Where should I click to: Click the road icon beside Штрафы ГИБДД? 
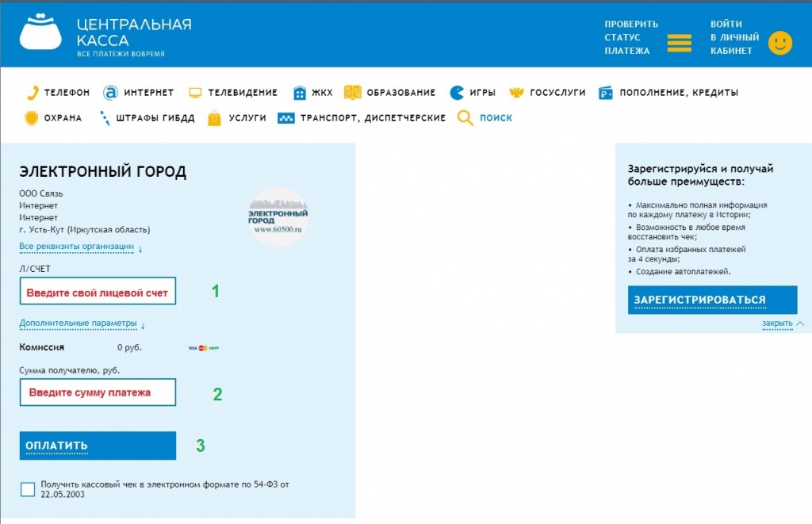tap(105, 119)
